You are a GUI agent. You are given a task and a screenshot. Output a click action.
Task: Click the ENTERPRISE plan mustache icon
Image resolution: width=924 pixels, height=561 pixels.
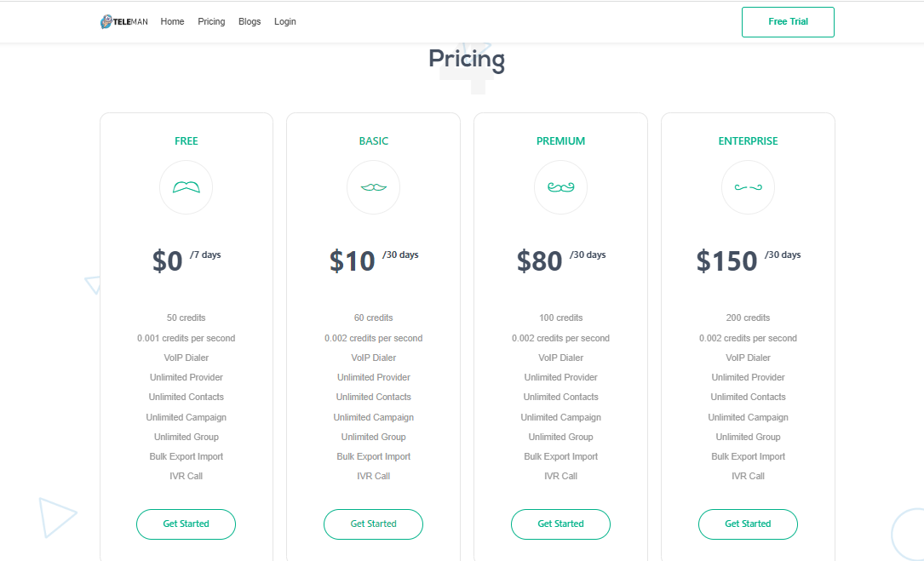coord(748,187)
